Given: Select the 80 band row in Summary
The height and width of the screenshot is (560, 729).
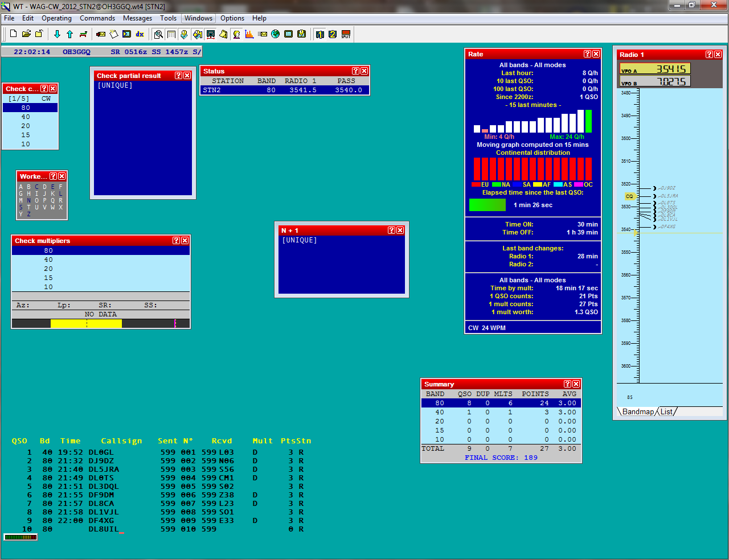Looking at the screenshot, I should [501, 403].
